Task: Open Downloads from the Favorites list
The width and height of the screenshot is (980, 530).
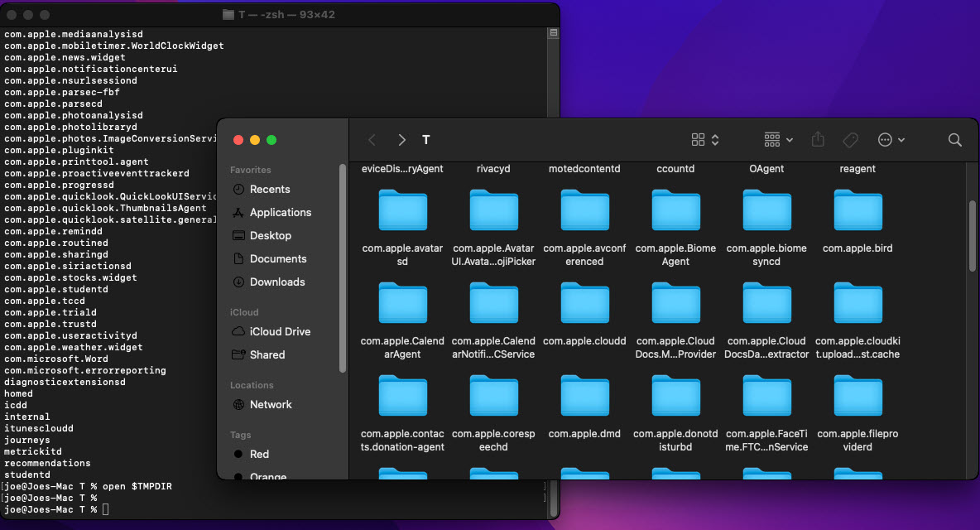Action: pyautogui.click(x=277, y=282)
